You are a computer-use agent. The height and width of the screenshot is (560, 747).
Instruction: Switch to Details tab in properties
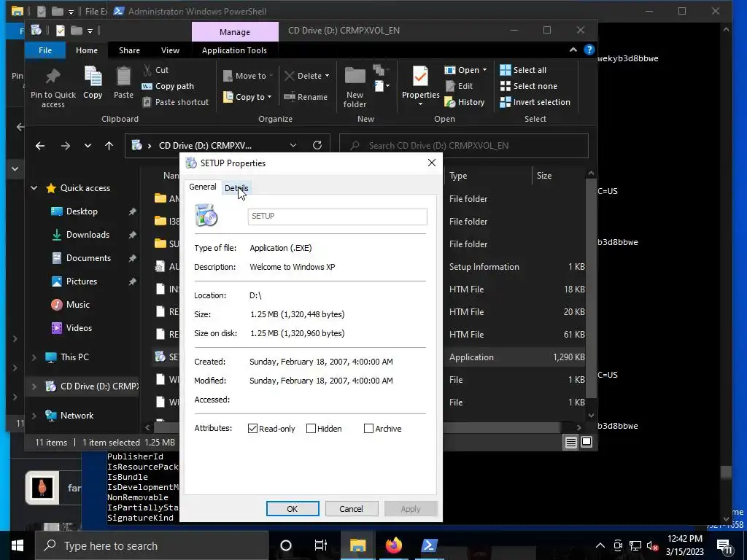[236, 188]
